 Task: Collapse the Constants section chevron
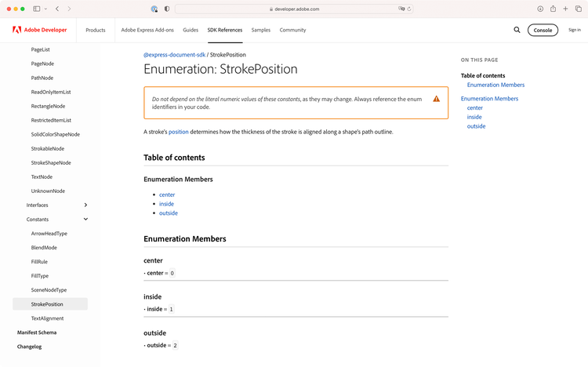coord(85,220)
